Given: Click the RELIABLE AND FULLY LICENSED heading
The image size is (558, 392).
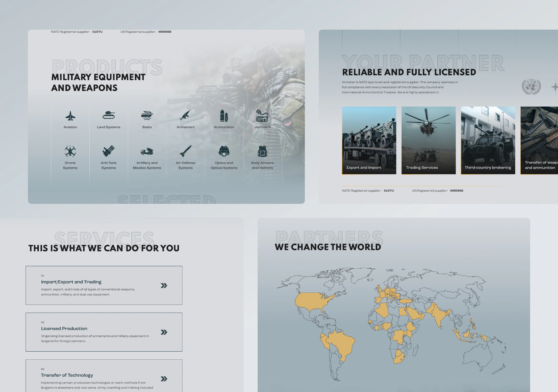Looking at the screenshot, I should pos(409,72).
